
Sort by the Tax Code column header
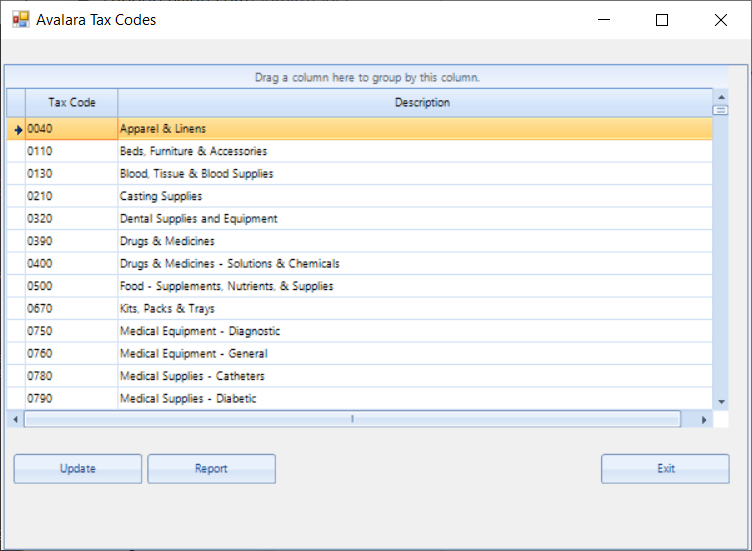[x=71, y=103]
